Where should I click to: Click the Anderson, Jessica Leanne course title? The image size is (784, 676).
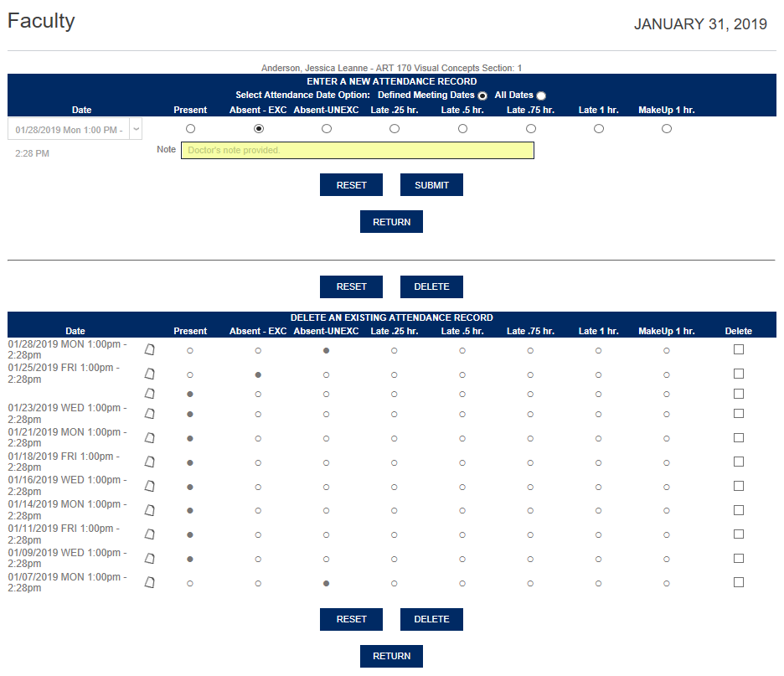pos(391,68)
